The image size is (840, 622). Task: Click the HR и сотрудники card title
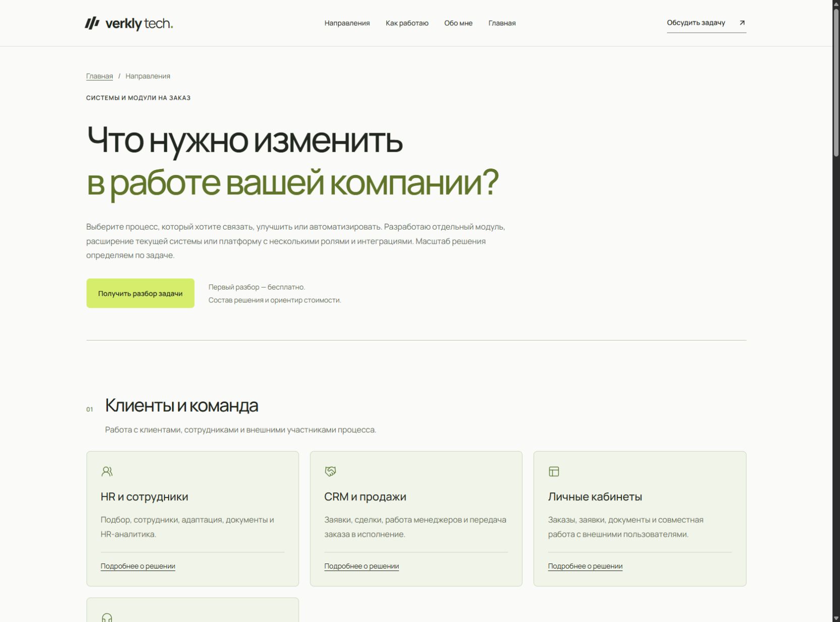click(144, 496)
